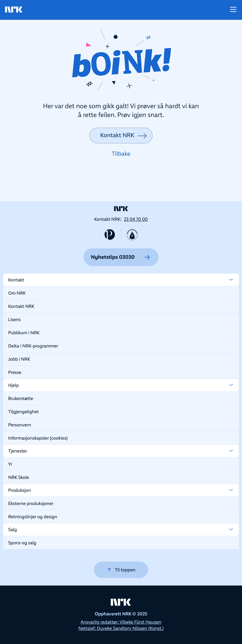Screen dimensions: 242x644
Task: Open NRK Skole
Action: tap(121, 477)
